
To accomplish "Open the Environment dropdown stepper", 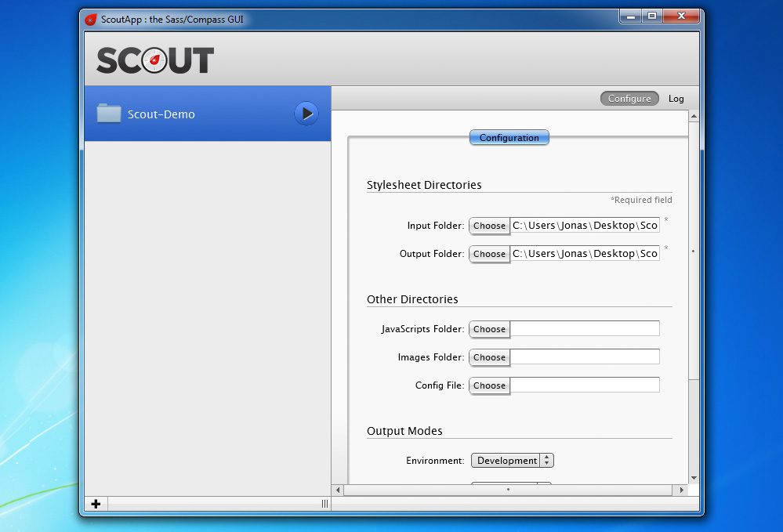I will pos(547,460).
